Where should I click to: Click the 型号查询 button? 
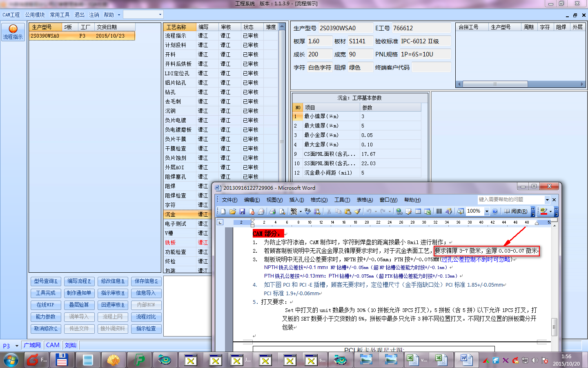point(46,281)
